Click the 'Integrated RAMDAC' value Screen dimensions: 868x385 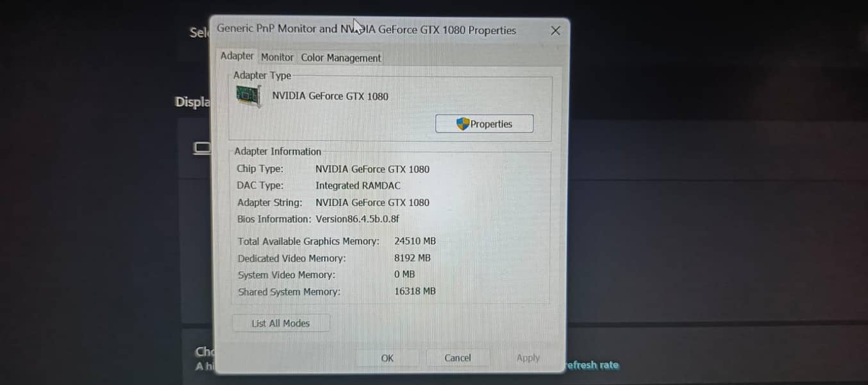click(x=358, y=185)
